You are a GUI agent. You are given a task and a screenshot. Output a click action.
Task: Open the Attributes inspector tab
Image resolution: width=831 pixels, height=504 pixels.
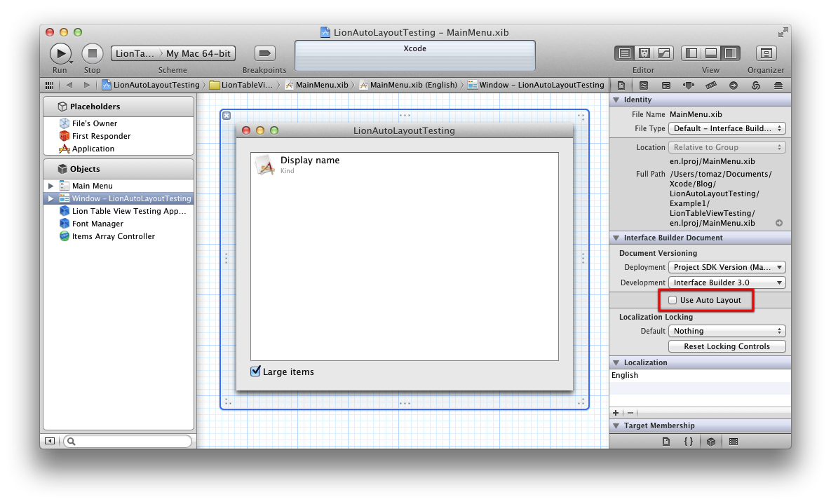tap(689, 86)
